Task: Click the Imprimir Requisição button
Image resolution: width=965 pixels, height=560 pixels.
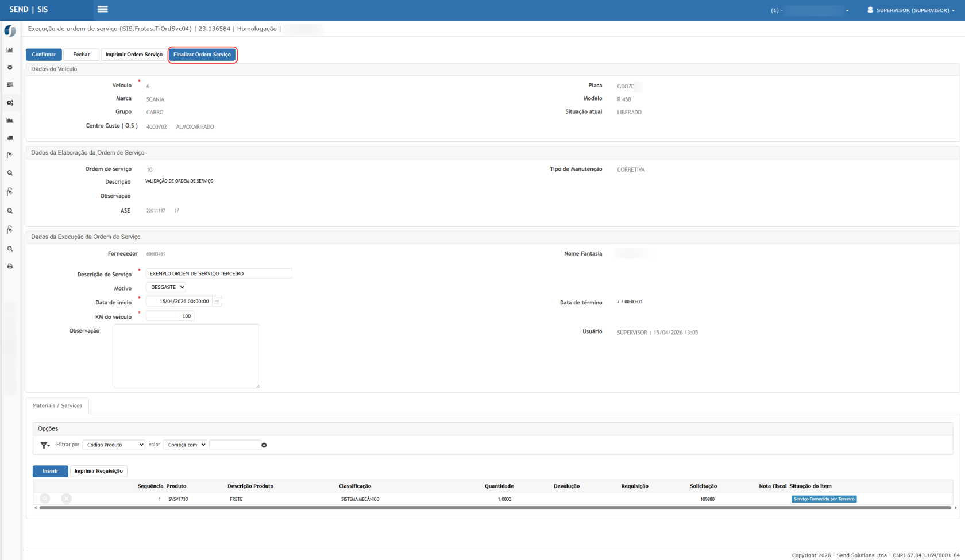Action: (x=99, y=471)
